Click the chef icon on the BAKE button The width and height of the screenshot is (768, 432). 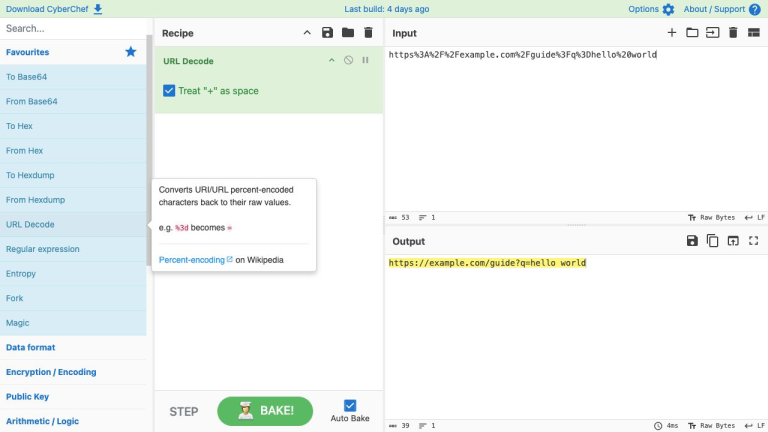pyautogui.click(x=245, y=410)
